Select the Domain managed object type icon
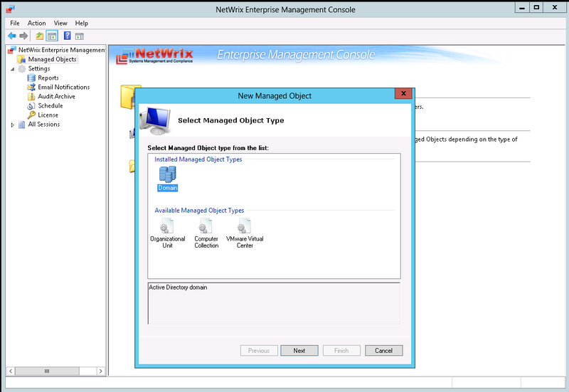The width and height of the screenshot is (569, 392). pos(168,174)
